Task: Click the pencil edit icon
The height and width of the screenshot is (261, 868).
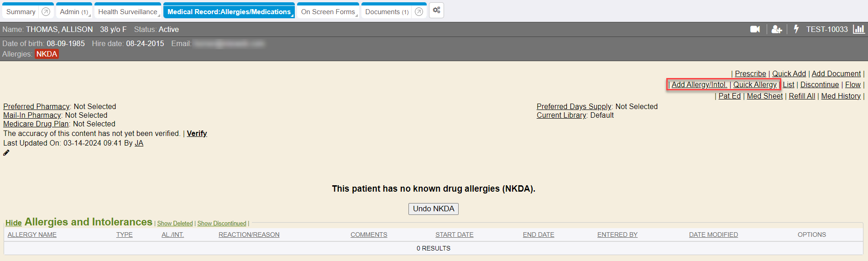Action: click(x=6, y=153)
